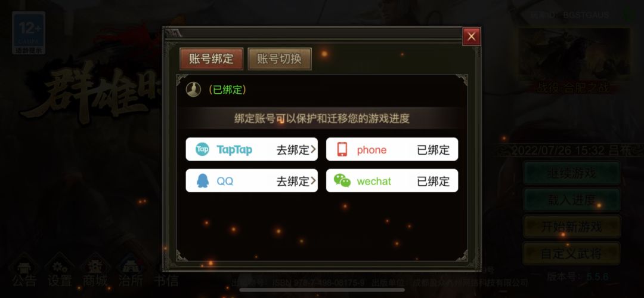
Task: Expand TapTap 去绑定 chevron arrow
Action: (x=314, y=149)
